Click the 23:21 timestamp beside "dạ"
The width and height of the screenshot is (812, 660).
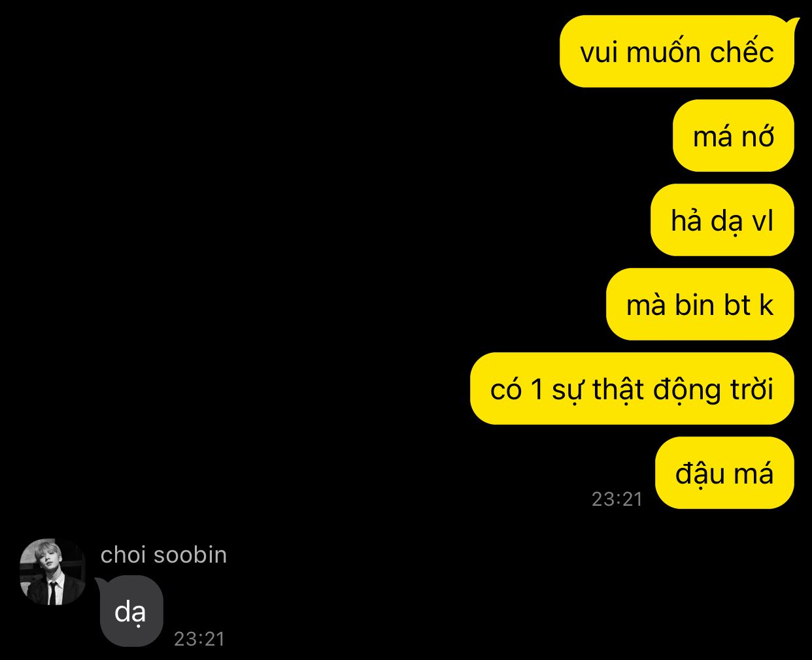pyautogui.click(x=199, y=638)
